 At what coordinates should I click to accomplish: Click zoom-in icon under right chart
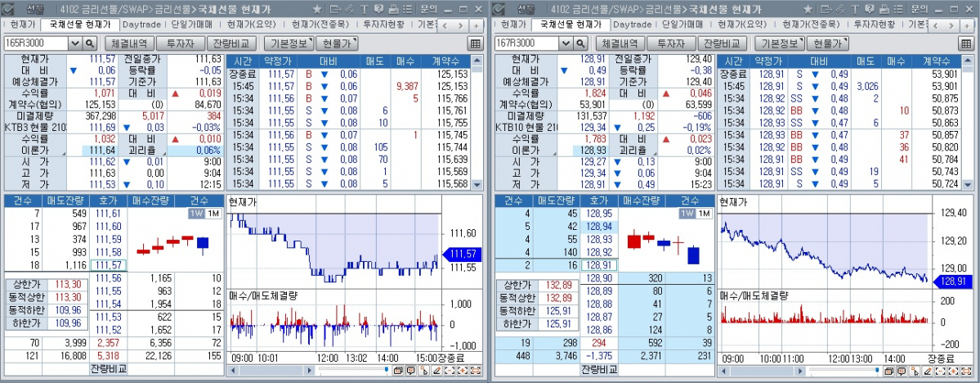(x=953, y=371)
